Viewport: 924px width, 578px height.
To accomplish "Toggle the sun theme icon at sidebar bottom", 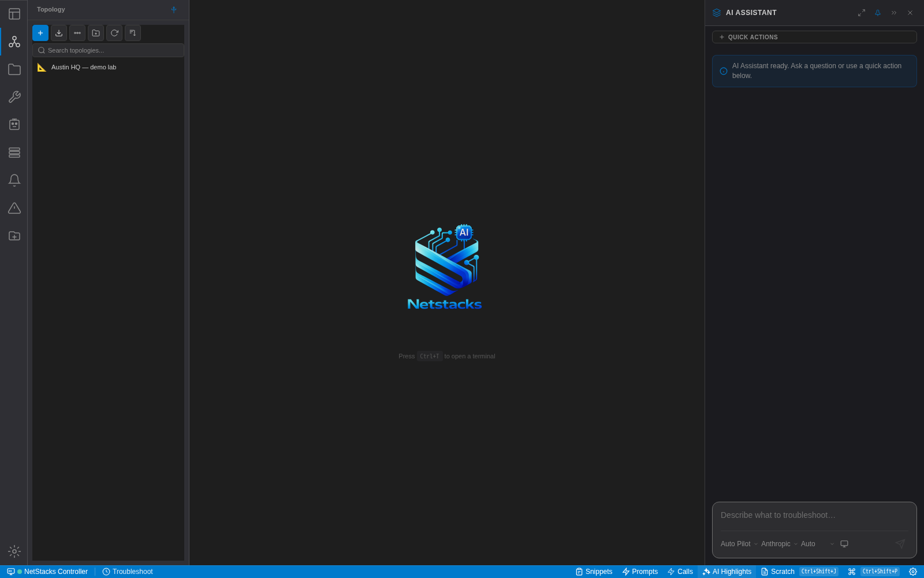I will [14, 551].
